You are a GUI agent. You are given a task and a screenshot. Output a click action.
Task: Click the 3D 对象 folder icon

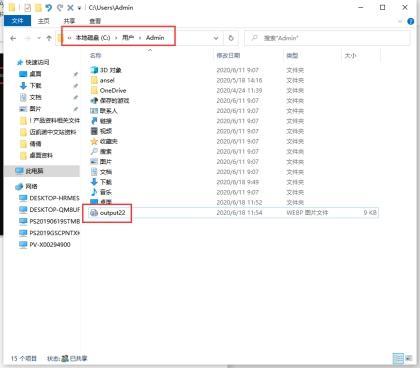pos(94,70)
